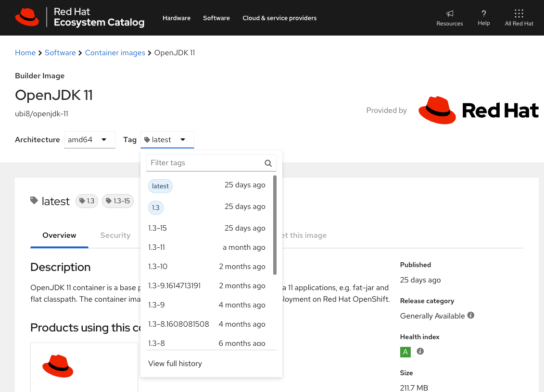The width and height of the screenshot is (544, 392).
Task: Open Resources via the megaphone icon
Action: pos(449,14)
